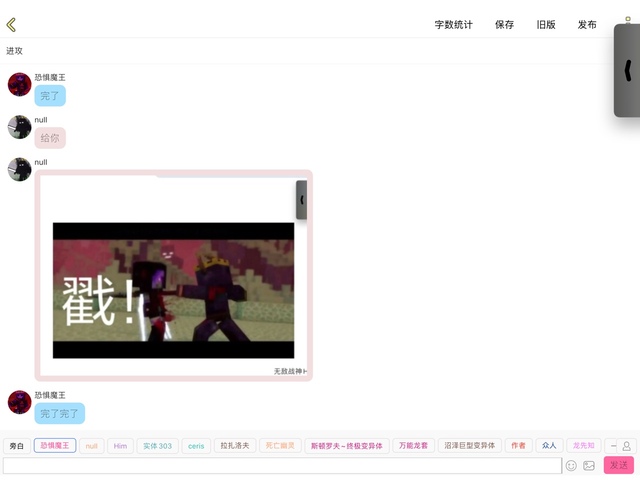Switch to 旧版 old version
Viewport: 640px width, 480px height.
click(x=545, y=25)
